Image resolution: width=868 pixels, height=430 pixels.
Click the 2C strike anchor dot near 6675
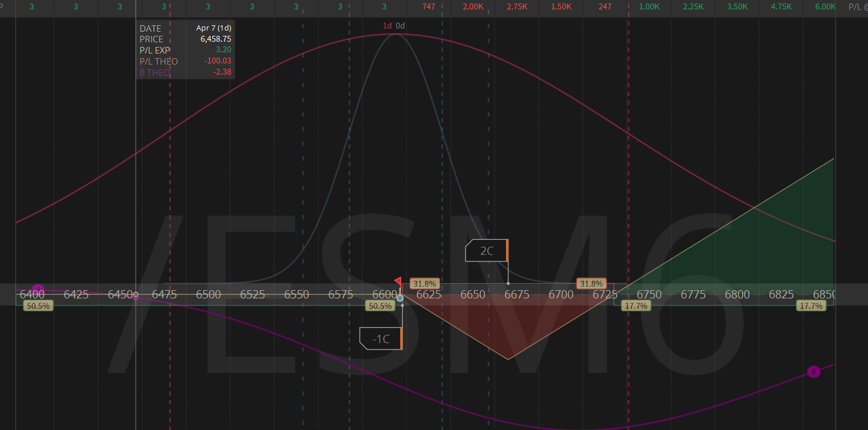pyautogui.click(x=508, y=284)
